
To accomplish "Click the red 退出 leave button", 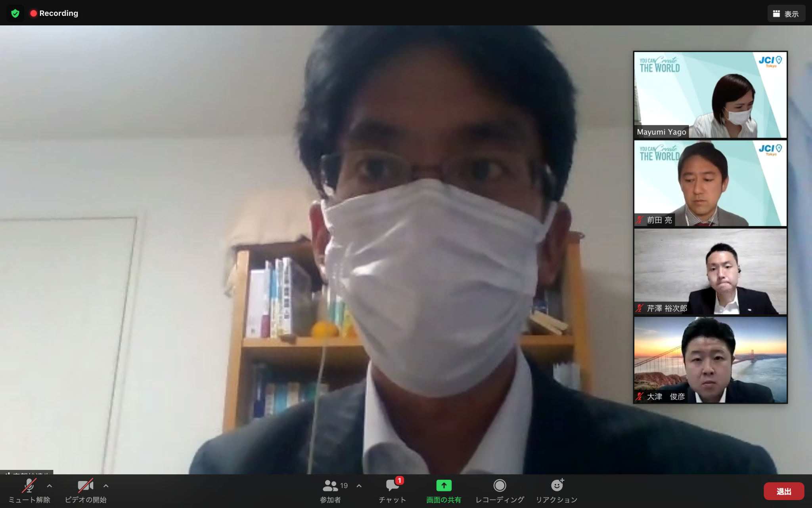I will point(783,491).
